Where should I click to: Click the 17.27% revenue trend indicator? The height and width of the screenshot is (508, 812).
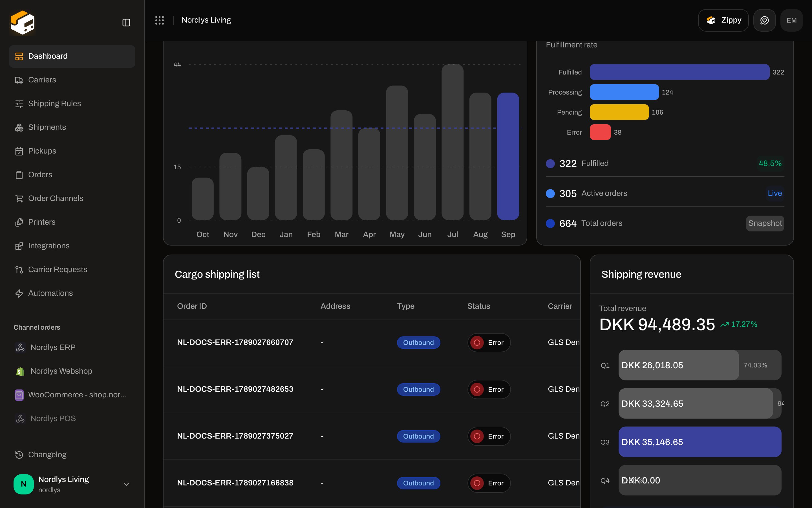(739, 324)
